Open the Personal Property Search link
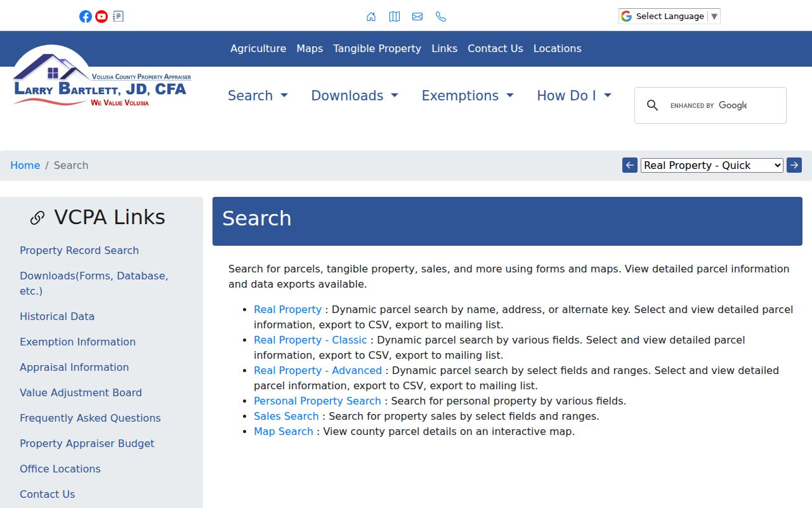Image resolution: width=812 pixels, height=508 pixels. [x=317, y=401]
